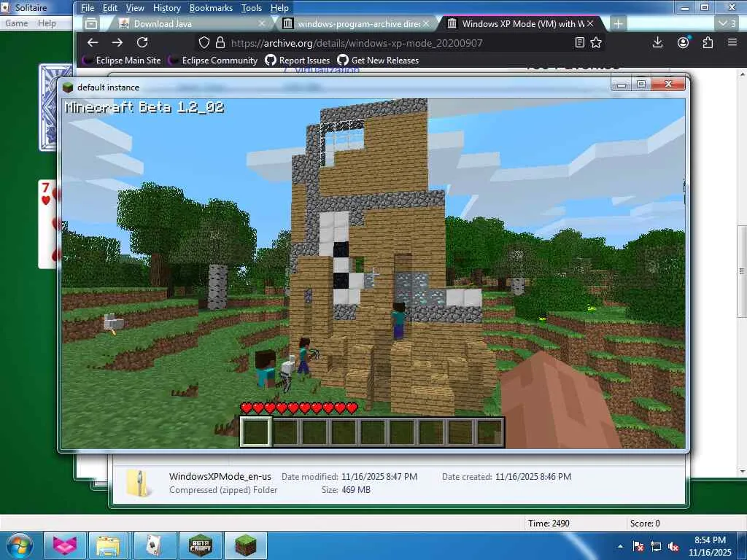This screenshot has height=560, width=747.
Task: Click the Minecraft player Steve on stairs
Action: click(398, 321)
